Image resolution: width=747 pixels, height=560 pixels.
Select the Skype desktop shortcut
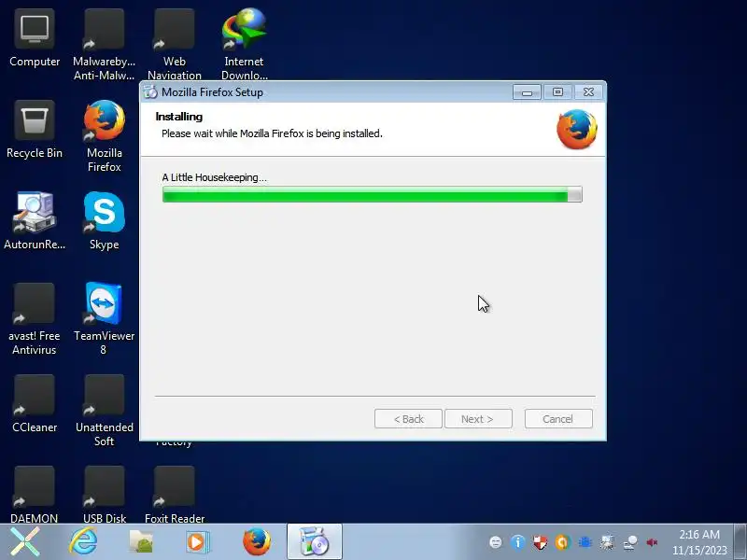104,221
